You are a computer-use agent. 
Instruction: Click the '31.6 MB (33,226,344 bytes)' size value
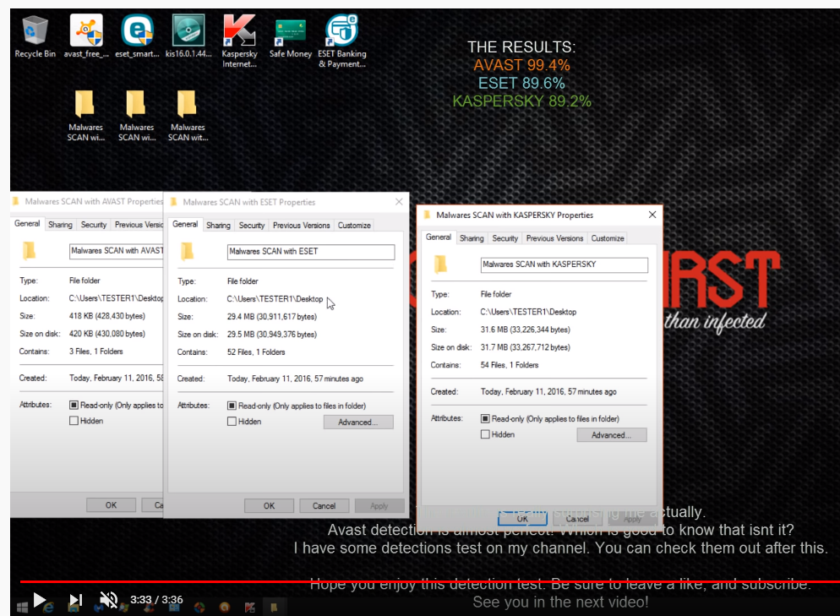tap(525, 330)
